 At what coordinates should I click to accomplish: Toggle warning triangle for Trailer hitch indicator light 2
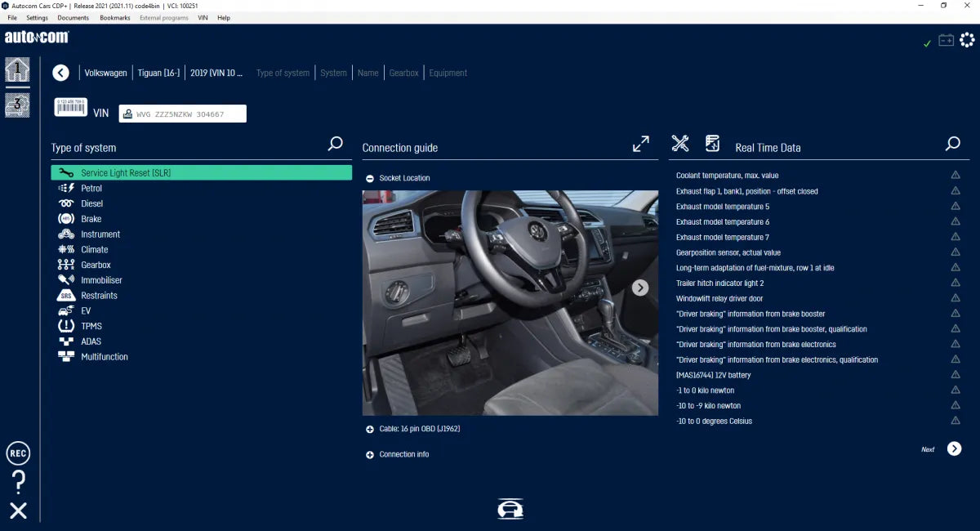tap(955, 283)
